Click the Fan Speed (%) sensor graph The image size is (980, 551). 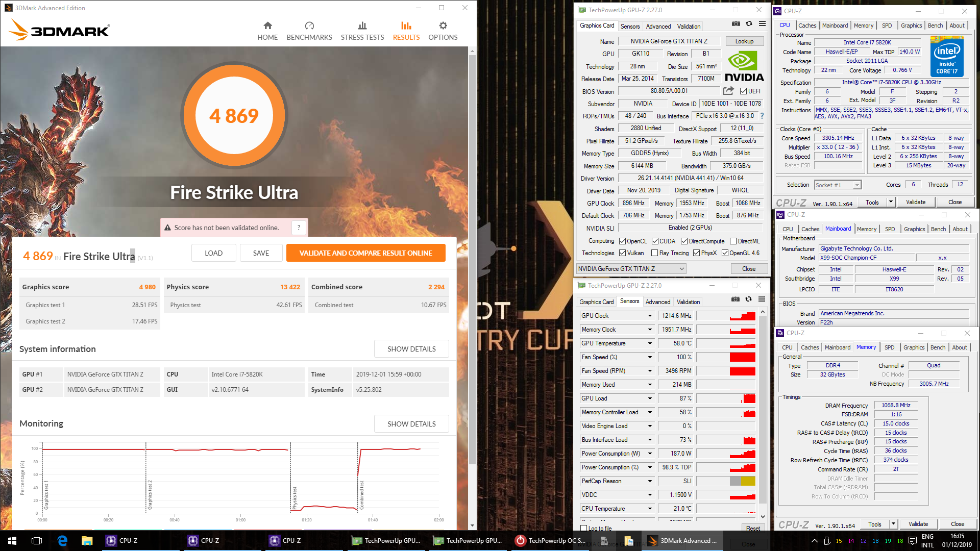click(726, 357)
